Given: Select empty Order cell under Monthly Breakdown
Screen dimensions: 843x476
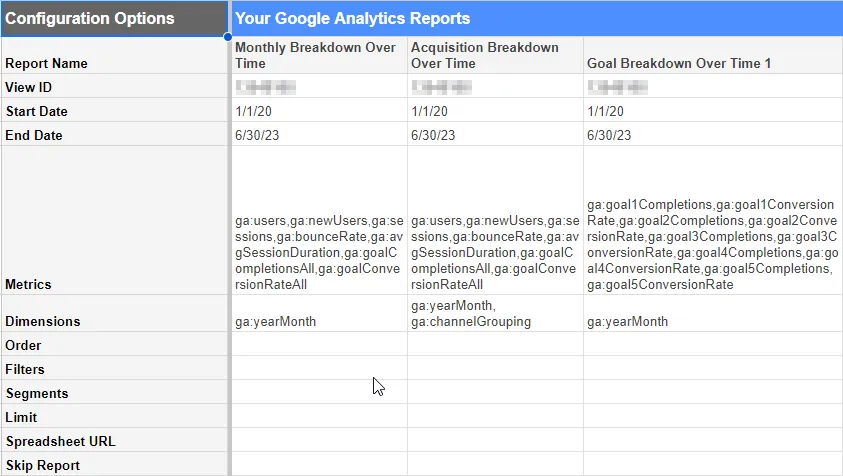Looking at the screenshot, I should point(319,344).
